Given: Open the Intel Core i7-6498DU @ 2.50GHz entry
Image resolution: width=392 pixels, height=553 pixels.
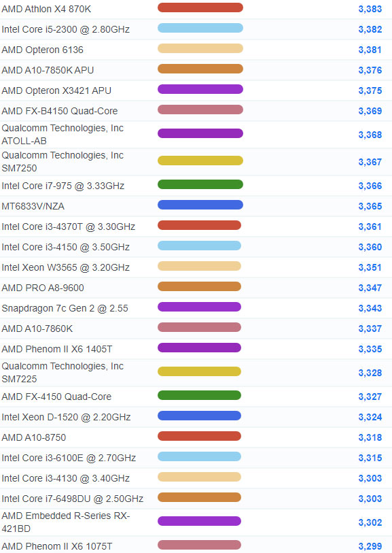Looking at the screenshot, I should [72, 499].
